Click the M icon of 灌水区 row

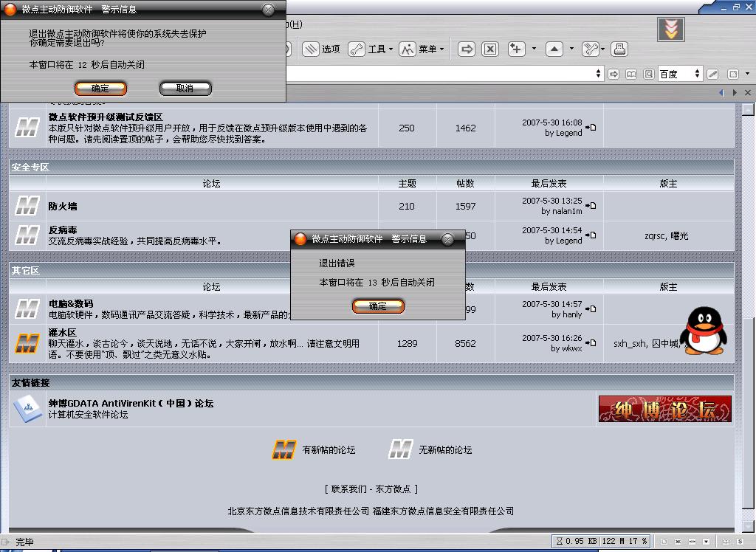point(27,343)
